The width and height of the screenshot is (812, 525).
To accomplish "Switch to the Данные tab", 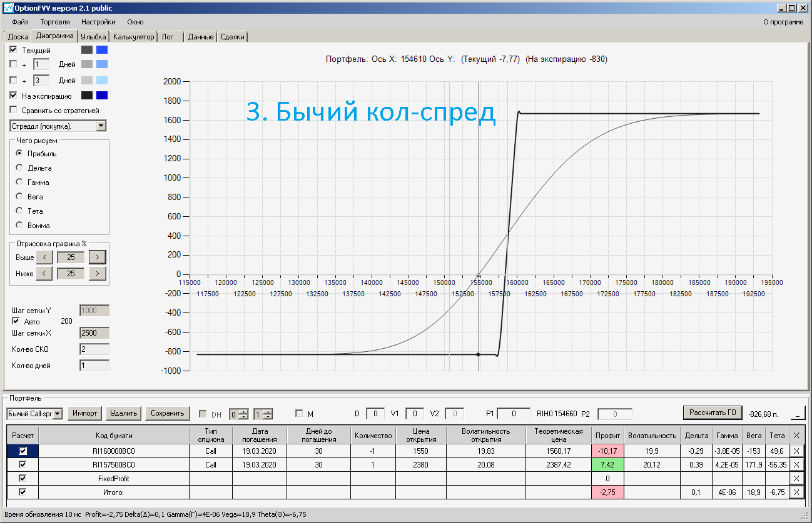I will (x=201, y=37).
